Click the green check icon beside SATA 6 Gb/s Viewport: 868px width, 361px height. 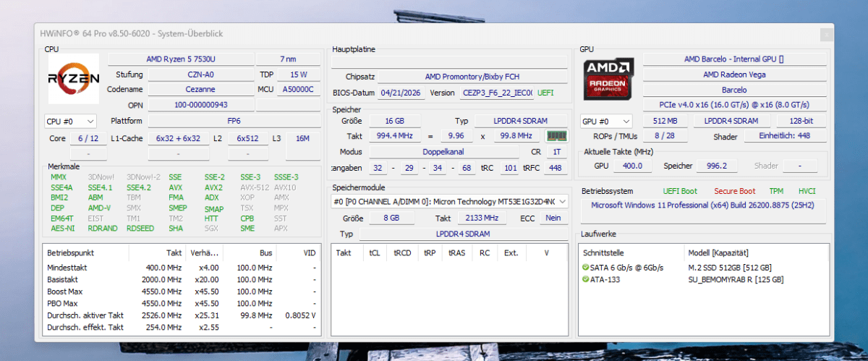(x=585, y=267)
